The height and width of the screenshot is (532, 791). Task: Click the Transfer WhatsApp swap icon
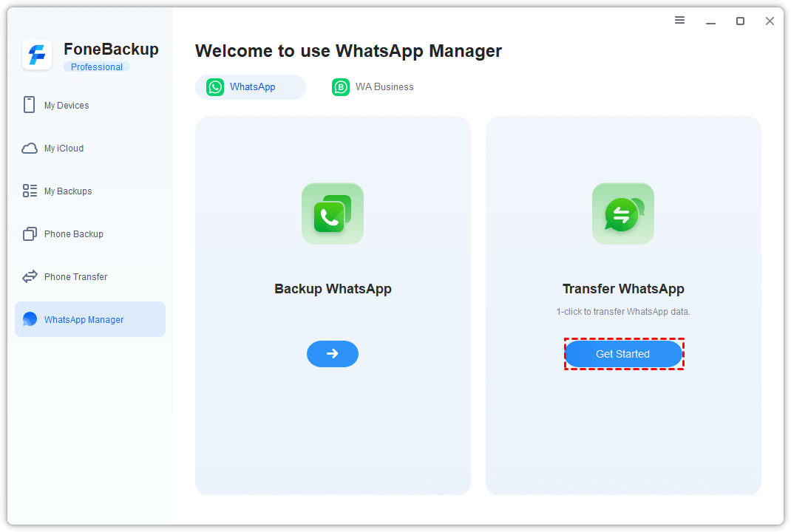[x=623, y=214]
